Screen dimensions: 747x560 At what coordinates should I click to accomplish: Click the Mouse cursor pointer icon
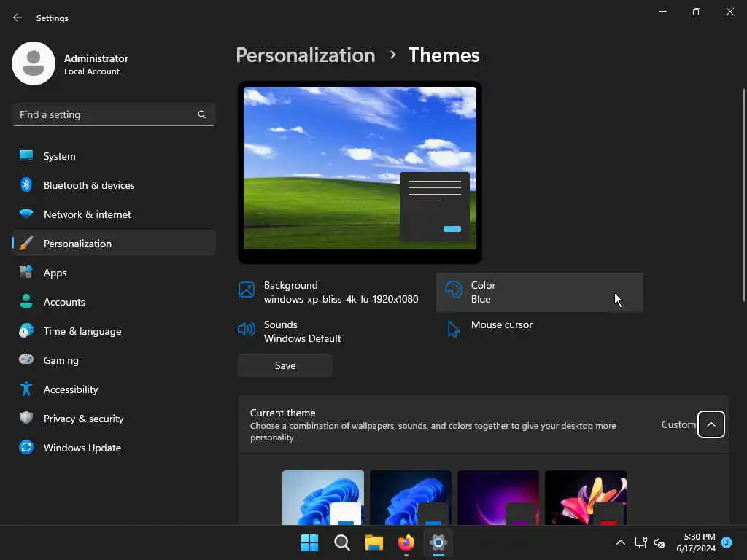click(x=453, y=329)
